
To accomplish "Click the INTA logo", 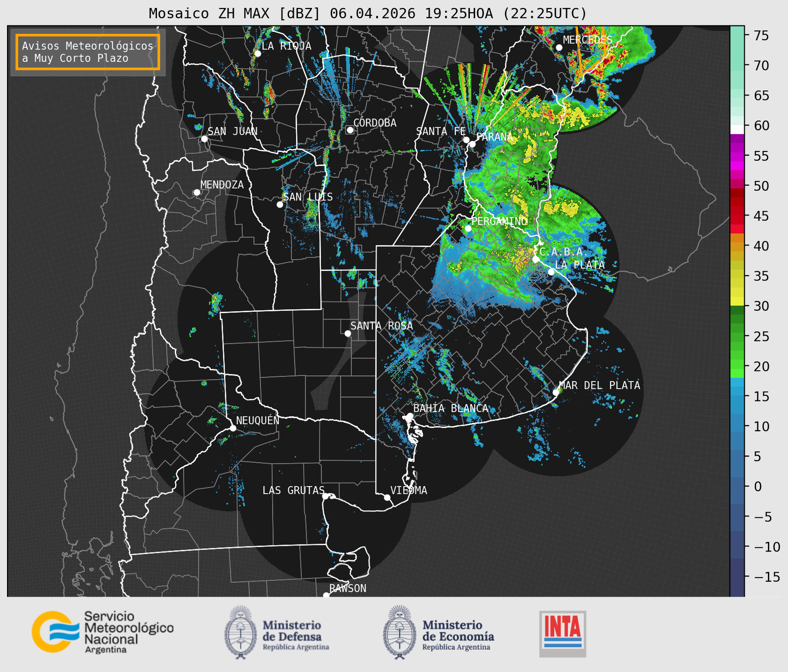I will [562, 634].
